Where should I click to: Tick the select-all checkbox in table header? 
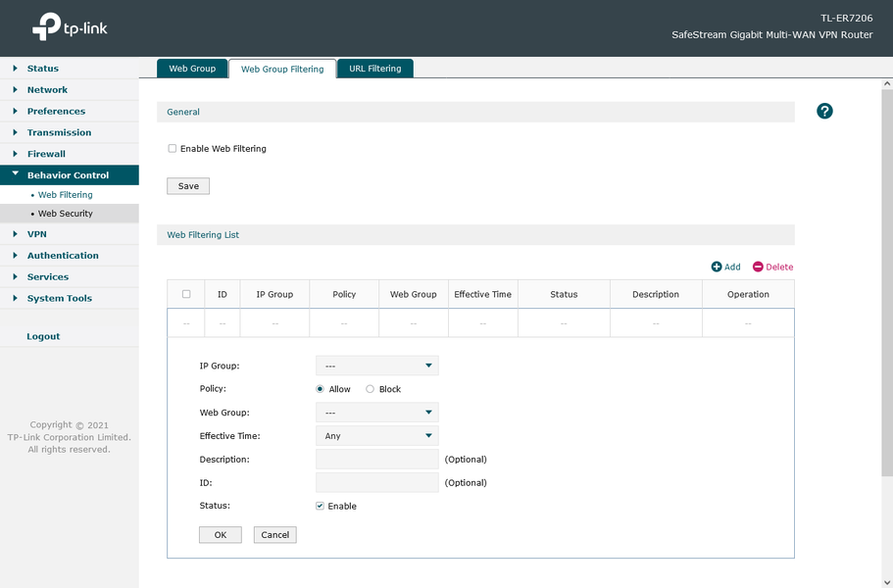pos(186,294)
